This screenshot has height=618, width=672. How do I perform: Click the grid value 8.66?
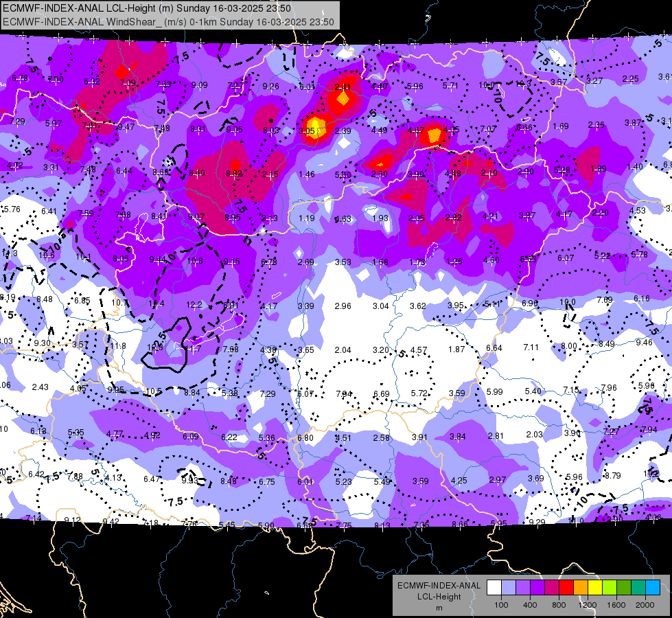pyautogui.click(x=459, y=524)
